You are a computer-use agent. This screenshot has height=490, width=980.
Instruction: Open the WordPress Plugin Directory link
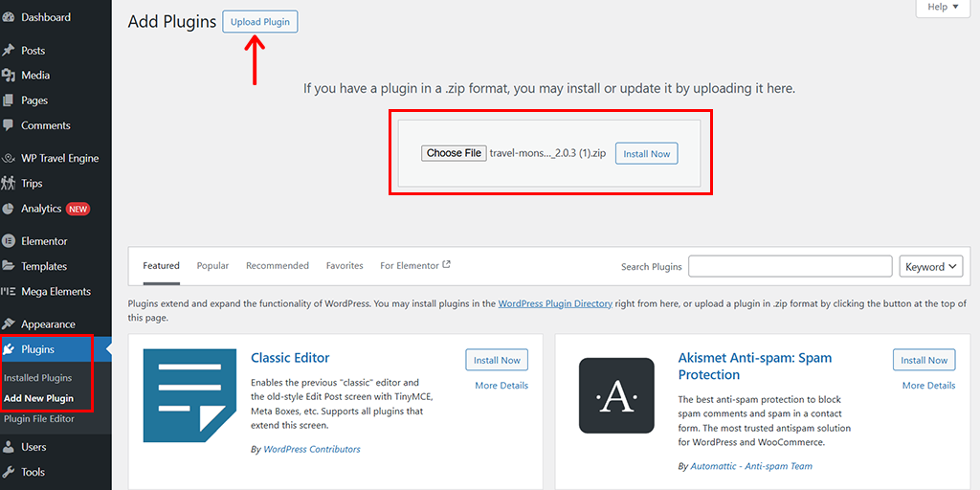[555, 303]
